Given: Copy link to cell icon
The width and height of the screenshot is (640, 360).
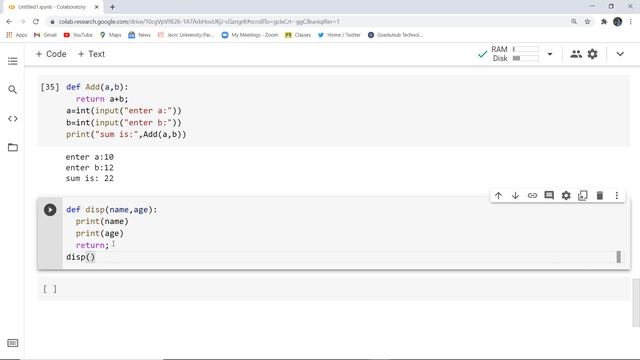Looking at the screenshot, I should pyautogui.click(x=532, y=196).
